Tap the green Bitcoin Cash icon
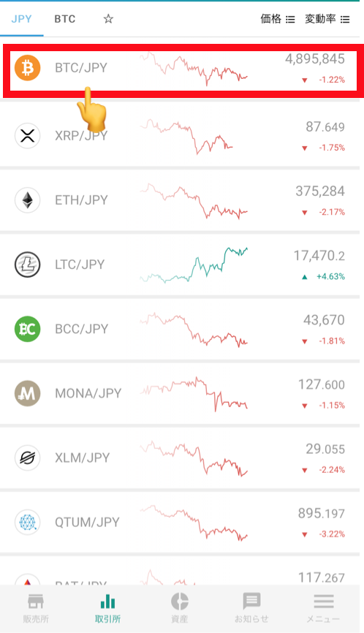The height and width of the screenshot is (633, 364). pos(28,329)
